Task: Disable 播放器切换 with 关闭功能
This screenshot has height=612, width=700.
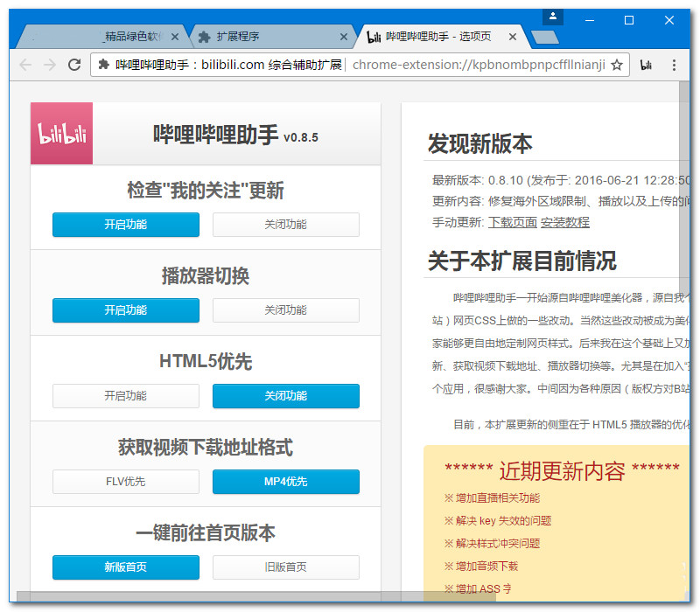Action: pyautogui.click(x=285, y=310)
